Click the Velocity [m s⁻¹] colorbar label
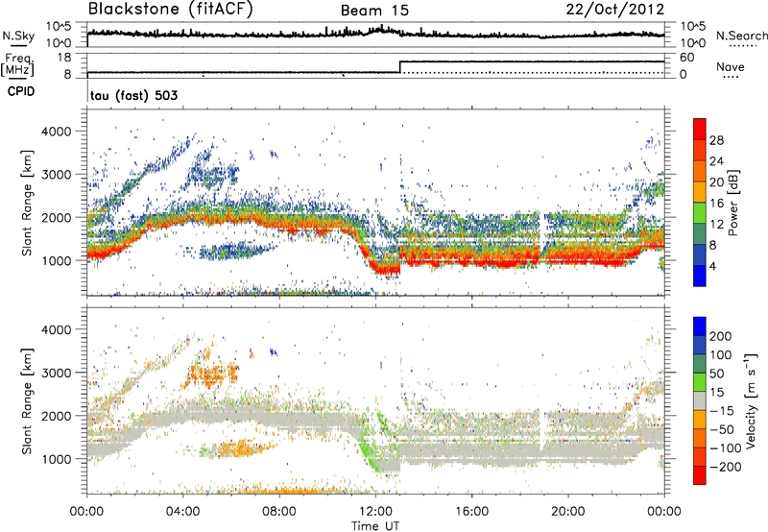The image size is (768, 532). [x=751, y=400]
